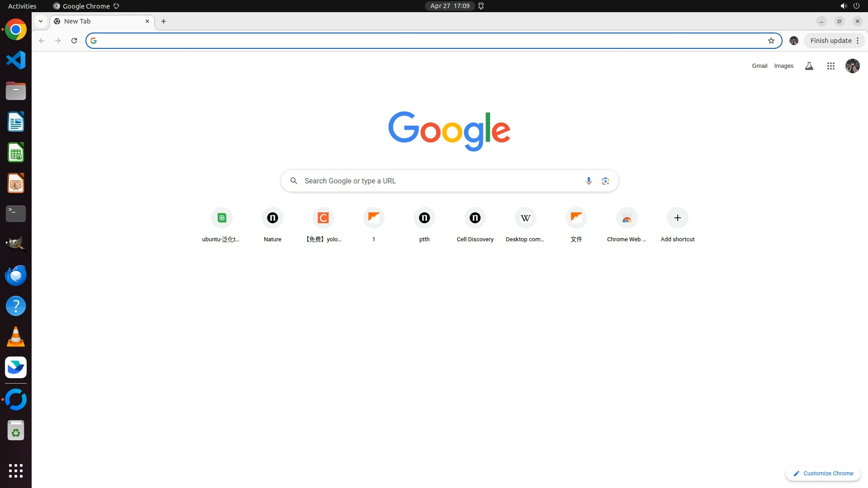This screenshot has width=868, height=488.
Task: Open the Google apps grid
Action: (x=830, y=66)
